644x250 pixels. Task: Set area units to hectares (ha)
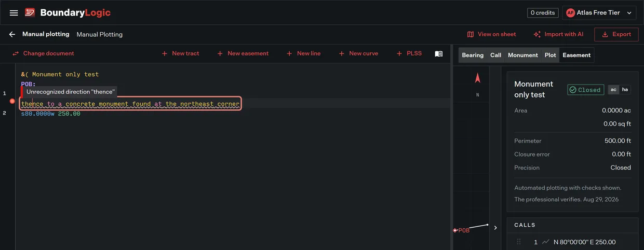[x=625, y=90]
